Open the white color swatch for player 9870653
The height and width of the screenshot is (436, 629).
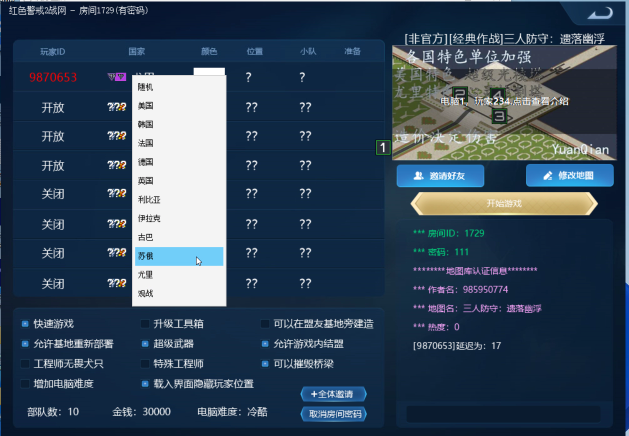[209, 76]
